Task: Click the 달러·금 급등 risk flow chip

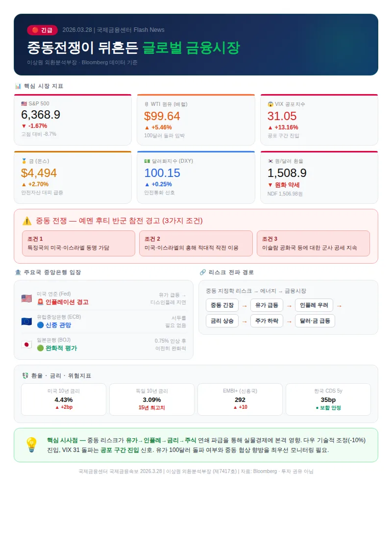Action: tap(315, 321)
